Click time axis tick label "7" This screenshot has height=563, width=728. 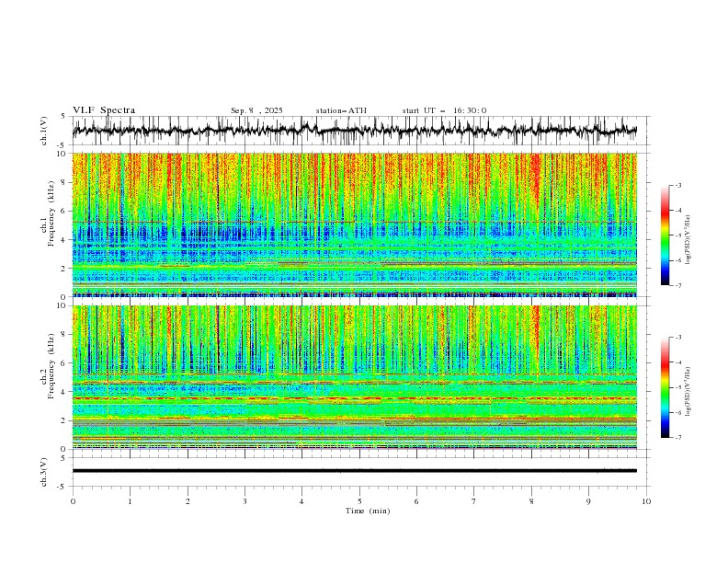474,501
